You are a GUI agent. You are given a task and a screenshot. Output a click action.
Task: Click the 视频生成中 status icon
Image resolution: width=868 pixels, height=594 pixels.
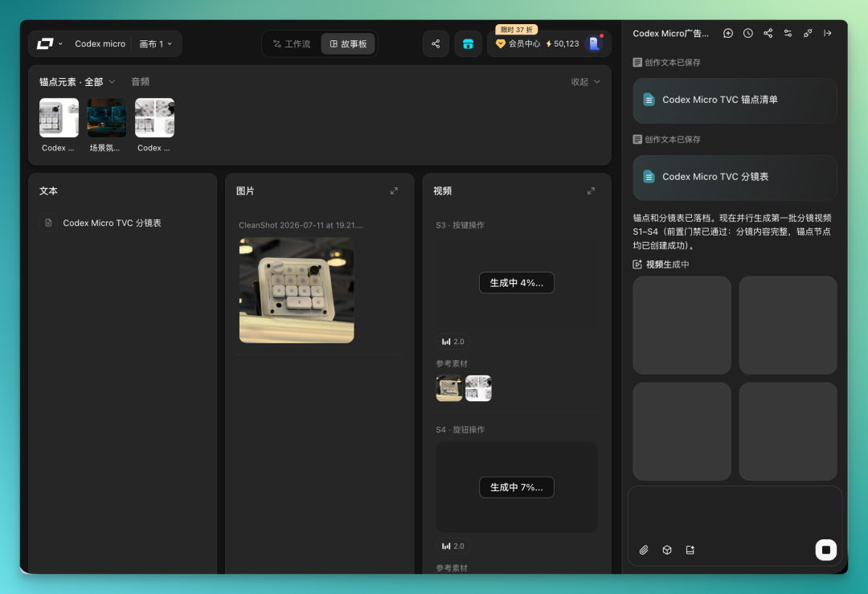pos(637,264)
